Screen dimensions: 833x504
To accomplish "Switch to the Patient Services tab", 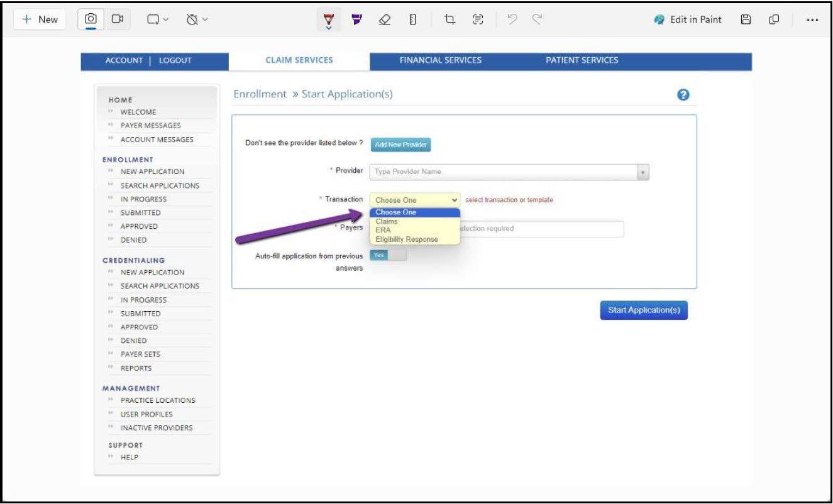I will coord(582,60).
